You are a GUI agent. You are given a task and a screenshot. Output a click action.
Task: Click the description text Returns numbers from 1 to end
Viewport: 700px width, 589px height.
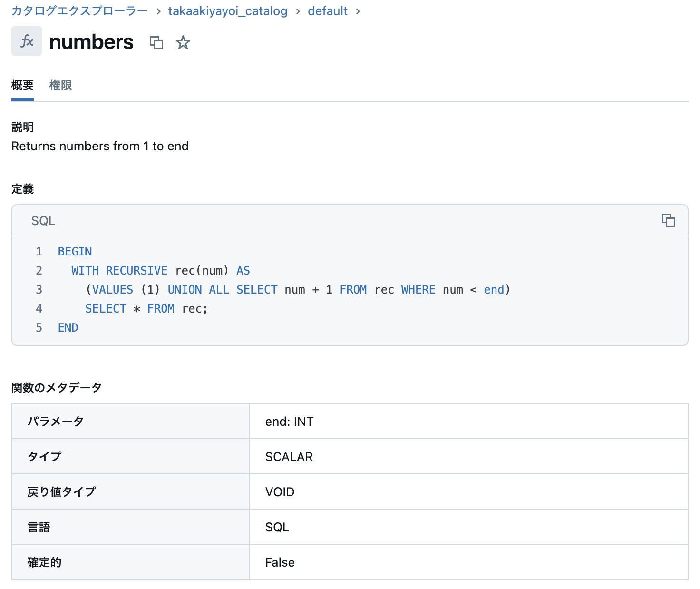click(x=100, y=146)
